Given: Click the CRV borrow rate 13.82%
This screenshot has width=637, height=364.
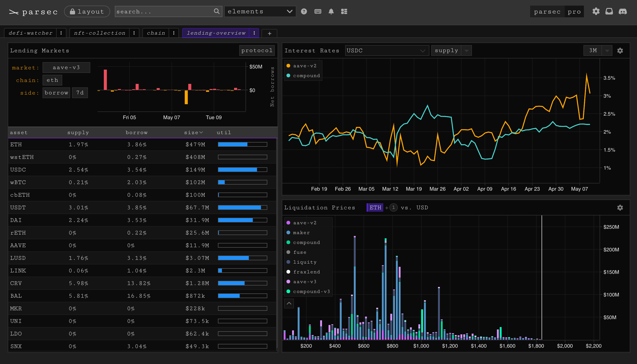Looking at the screenshot, I should point(139,283).
